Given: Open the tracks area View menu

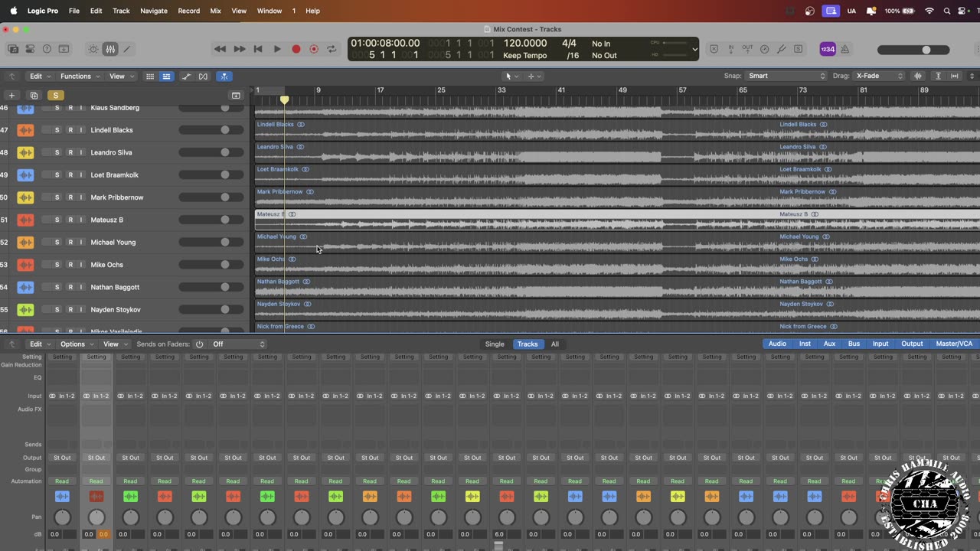Looking at the screenshot, I should coord(121,77).
